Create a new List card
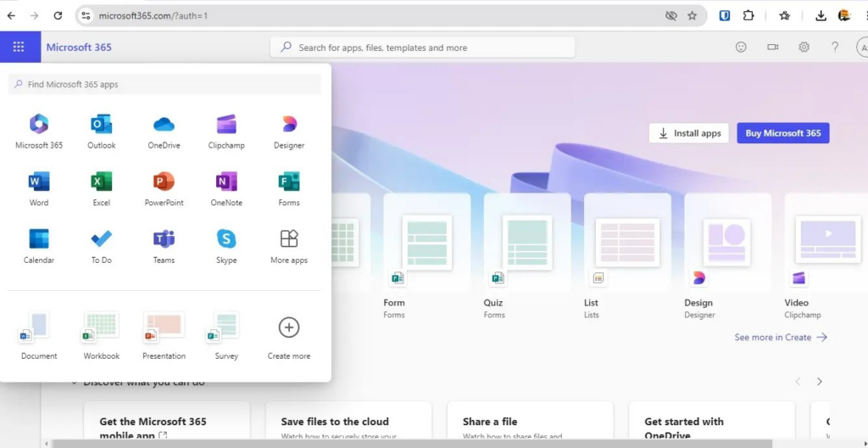This screenshot has height=448, width=868. pyautogui.click(x=627, y=257)
